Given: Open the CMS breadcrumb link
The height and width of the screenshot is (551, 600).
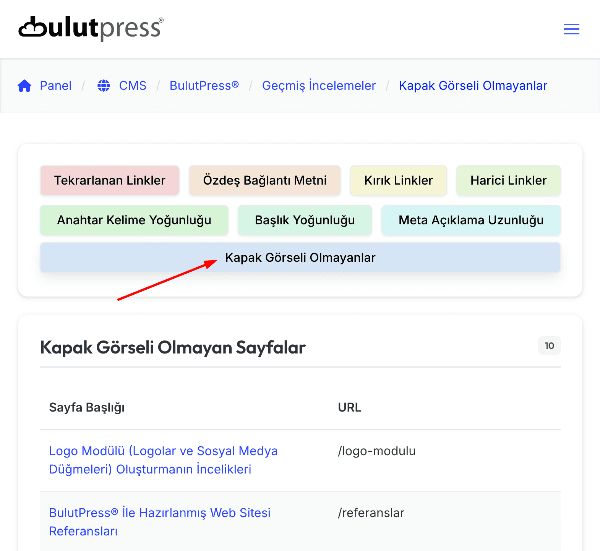Looking at the screenshot, I should tap(132, 86).
